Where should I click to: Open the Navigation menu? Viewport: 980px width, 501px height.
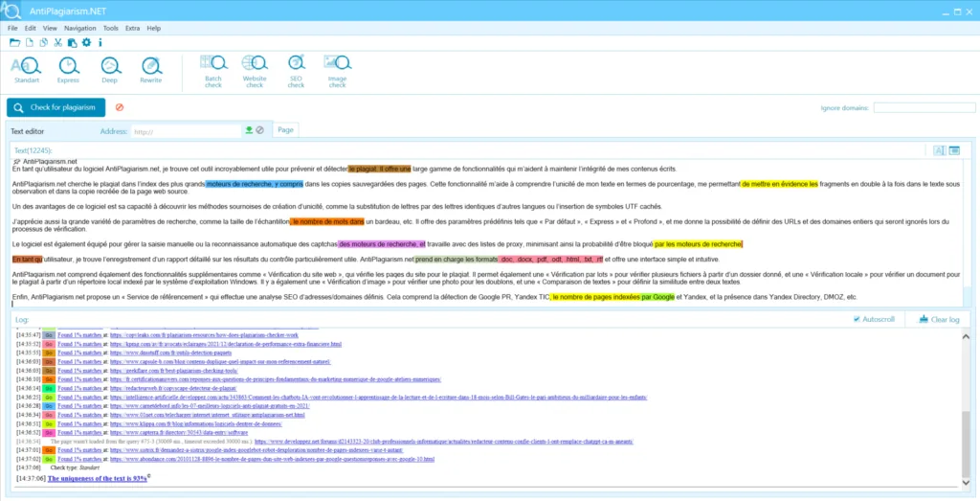(x=80, y=28)
